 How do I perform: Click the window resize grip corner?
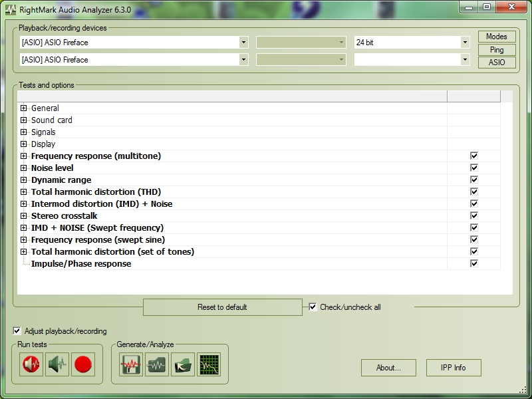523,390
